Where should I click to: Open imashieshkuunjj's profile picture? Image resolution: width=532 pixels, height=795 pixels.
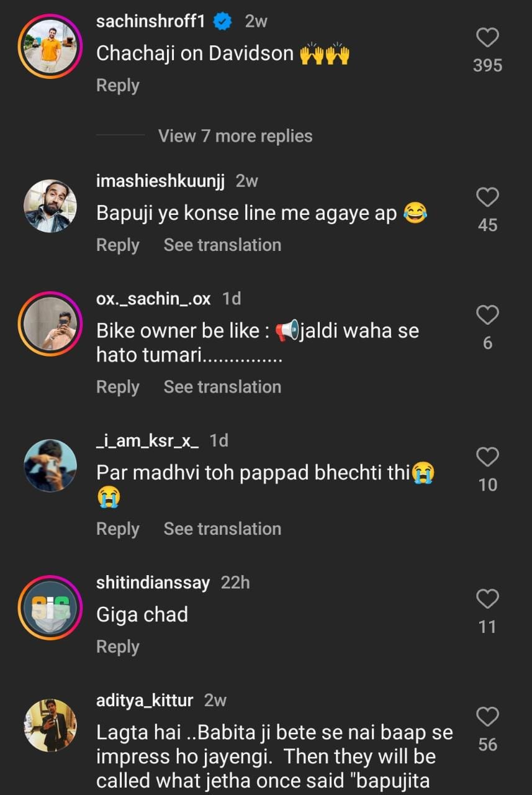(50, 206)
